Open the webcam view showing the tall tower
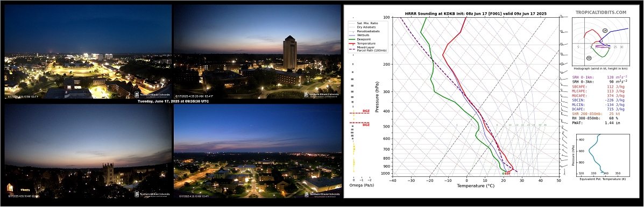644x207 pixels. coord(257,51)
